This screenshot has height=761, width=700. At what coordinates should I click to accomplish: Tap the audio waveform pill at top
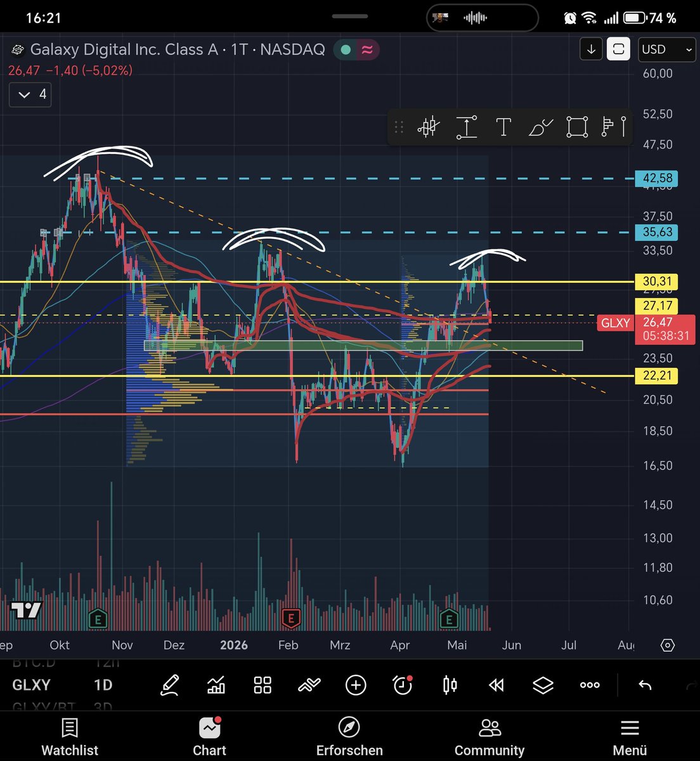pos(482,18)
